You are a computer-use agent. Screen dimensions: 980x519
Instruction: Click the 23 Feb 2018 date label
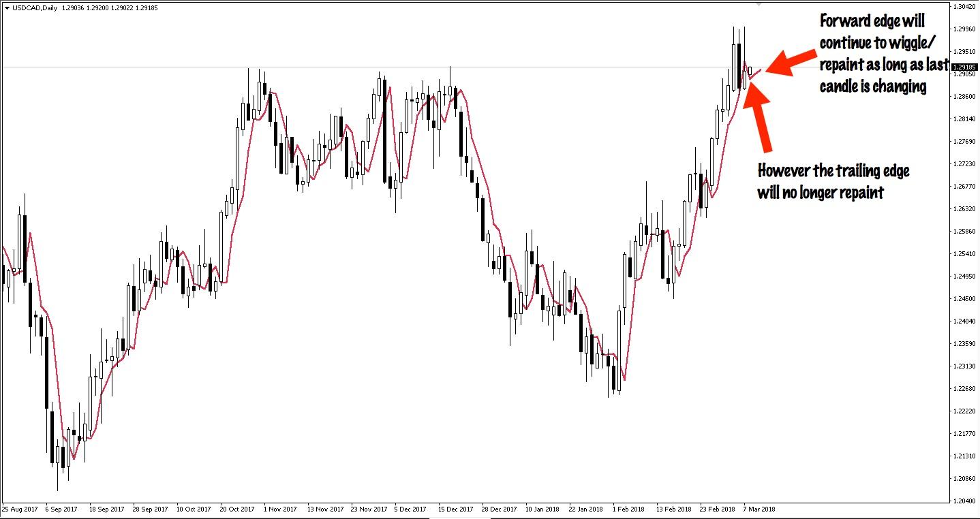click(x=716, y=509)
